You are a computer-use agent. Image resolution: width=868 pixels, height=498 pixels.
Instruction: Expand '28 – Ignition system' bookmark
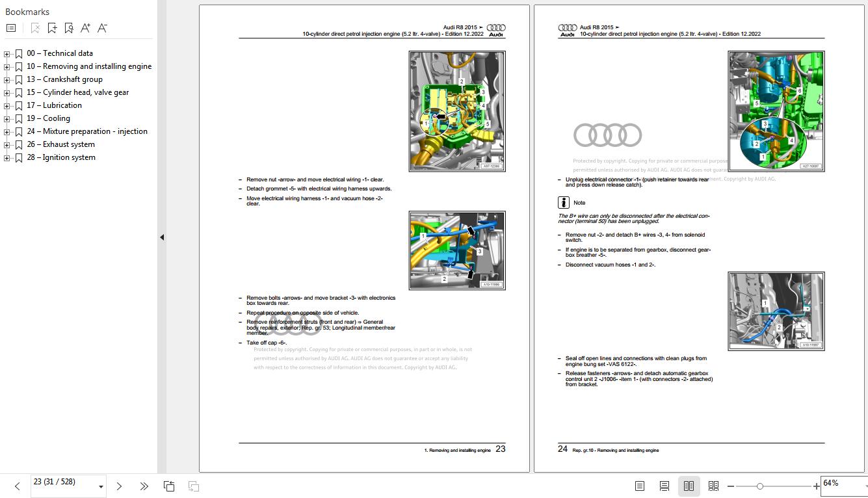tap(7, 158)
